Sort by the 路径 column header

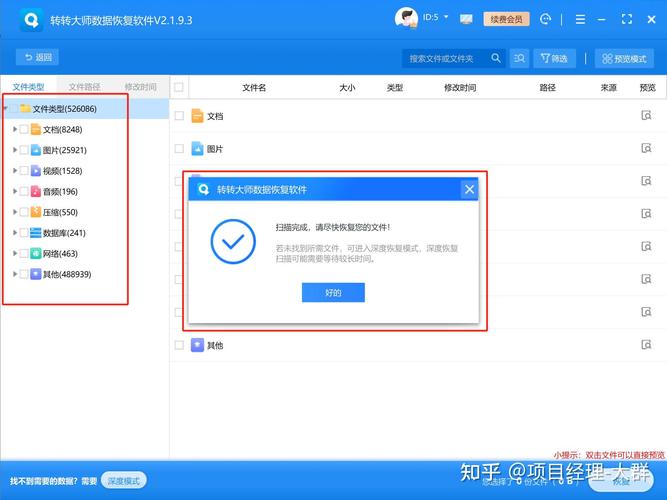(547, 88)
